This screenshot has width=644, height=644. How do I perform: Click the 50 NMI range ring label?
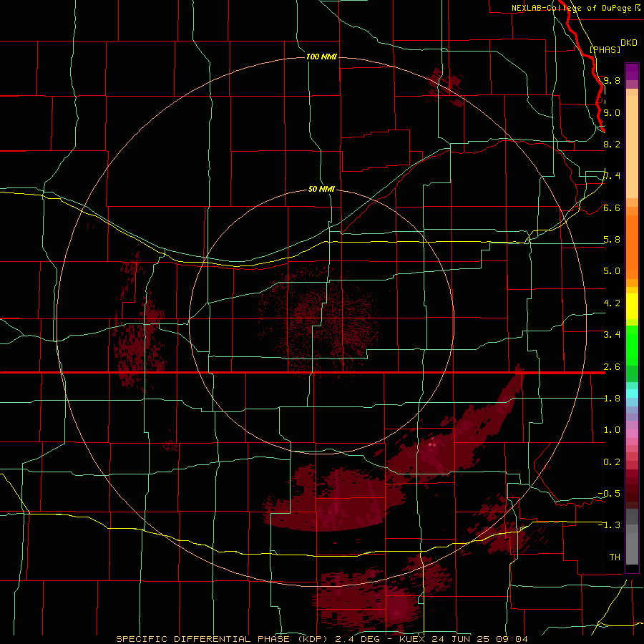pyautogui.click(x=321, y=189)
